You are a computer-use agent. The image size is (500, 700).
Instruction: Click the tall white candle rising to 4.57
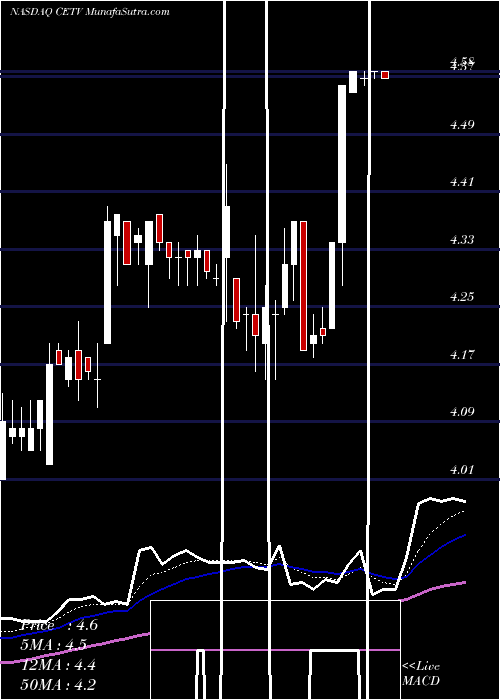342,164
